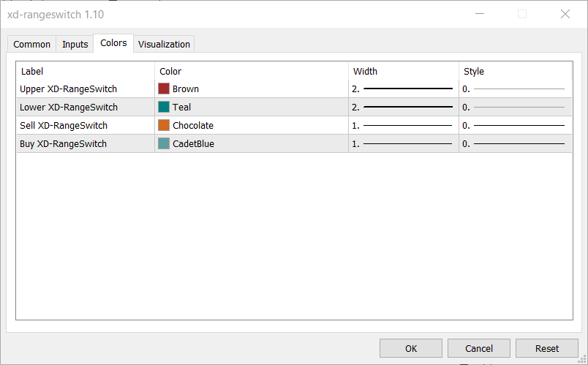Click the Cancel button

pyautogui.click(x=479, y=348)
